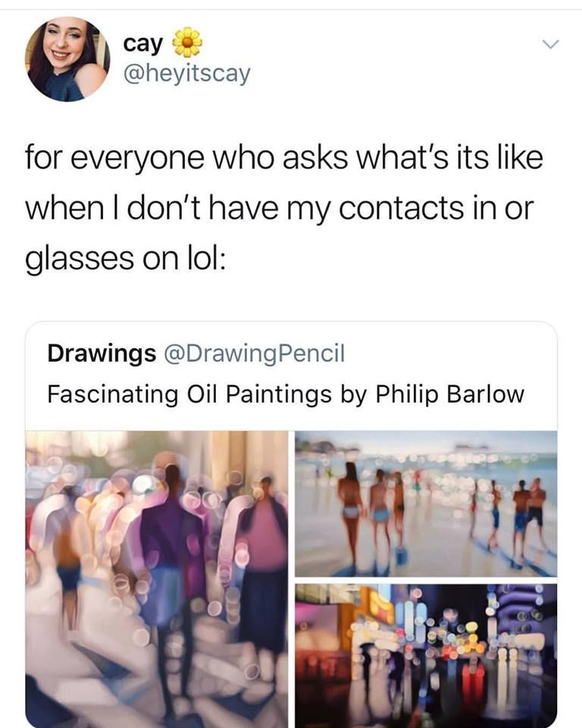Click the sunflower emoji beside cay

(187, 42)
